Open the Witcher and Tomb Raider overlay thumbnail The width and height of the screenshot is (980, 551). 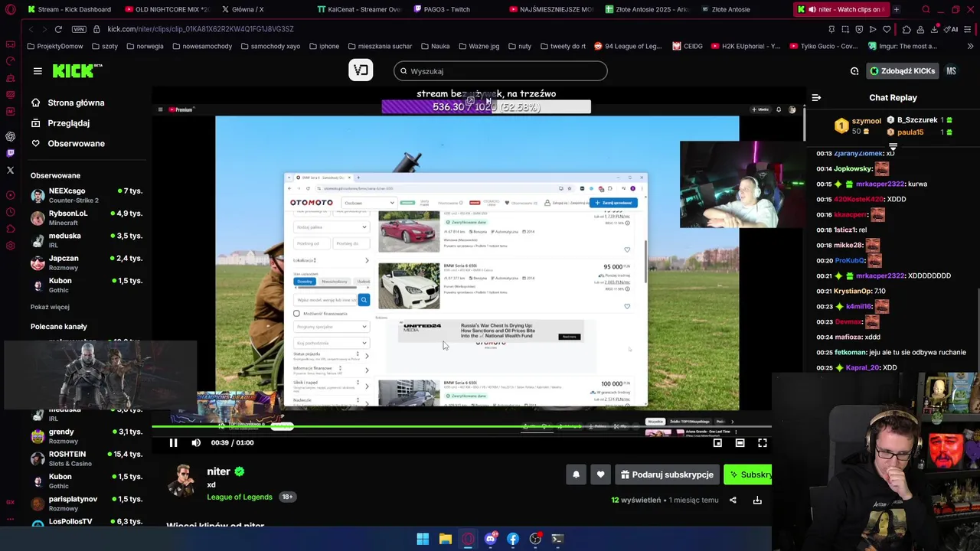pyautogui.click(x=100, y=374)
